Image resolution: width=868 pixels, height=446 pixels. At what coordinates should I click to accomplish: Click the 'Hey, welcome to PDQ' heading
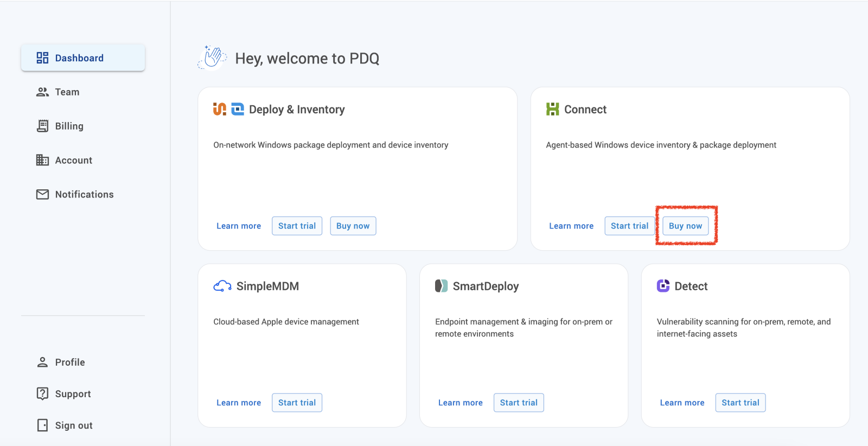[x=307, y=58]
